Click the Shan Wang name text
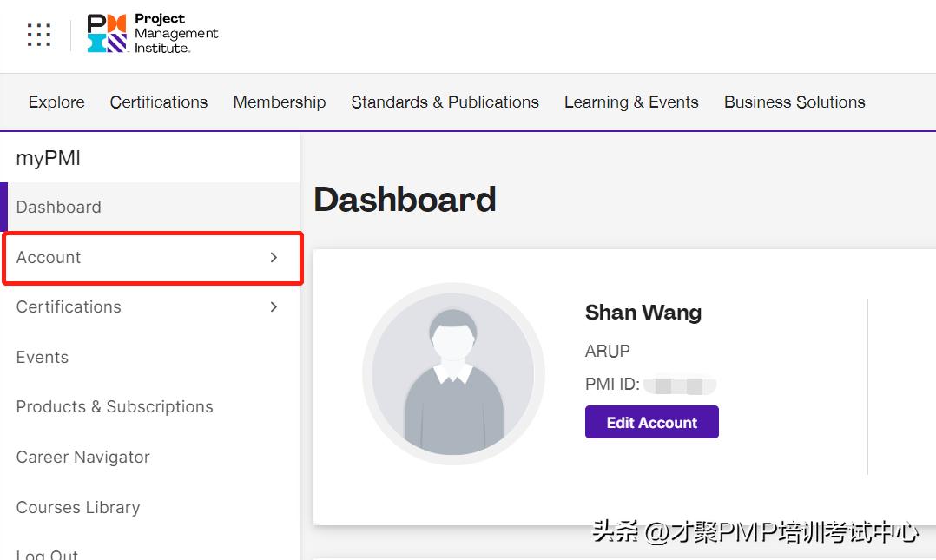The height and width of the screenshot is (560, 936). coord(643,313)
